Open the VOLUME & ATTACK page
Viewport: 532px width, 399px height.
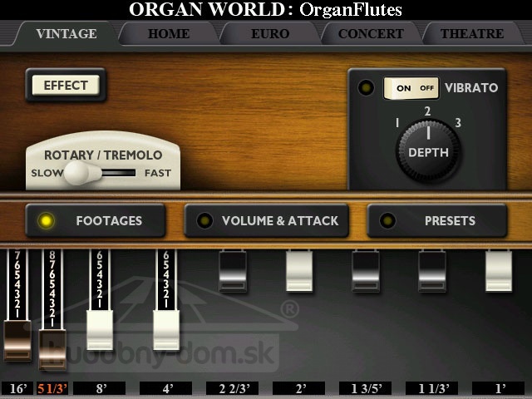coord(267,221)
